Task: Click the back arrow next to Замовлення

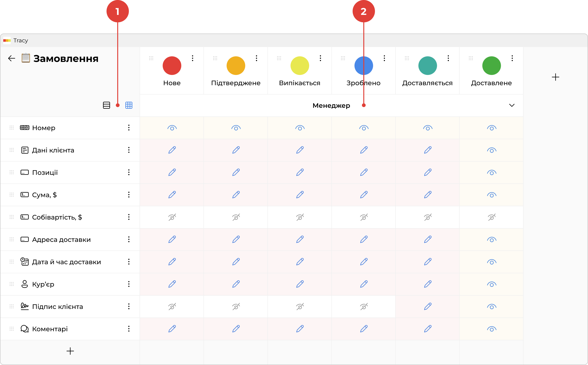Action: pyautogui.click(x=12, y=58)
